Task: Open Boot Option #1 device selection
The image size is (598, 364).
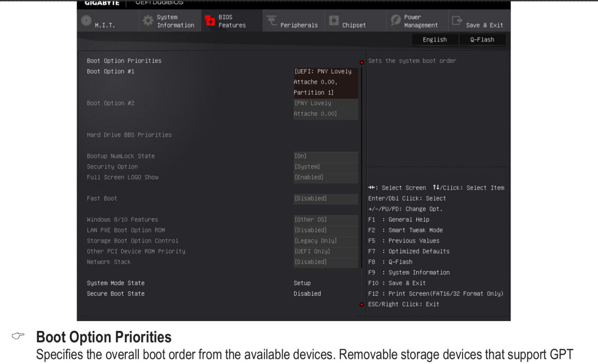Action: [x=326, y=82]
